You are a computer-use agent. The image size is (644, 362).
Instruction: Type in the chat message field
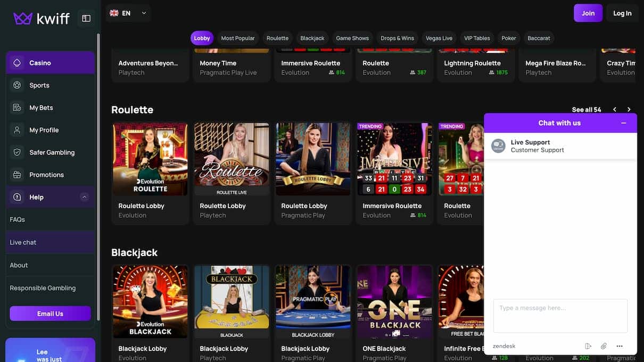tap(560, 315)
